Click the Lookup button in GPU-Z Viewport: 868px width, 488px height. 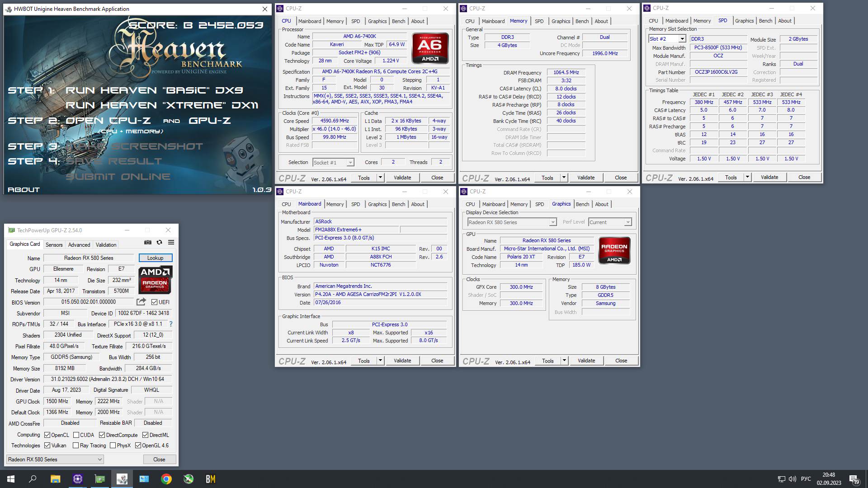tap(155, 258)
